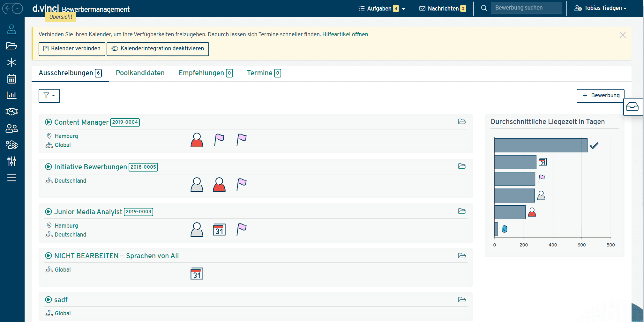The image size is (644, 322).
Task: Click the Kalender verbinden button
Action: pos(72,49)
